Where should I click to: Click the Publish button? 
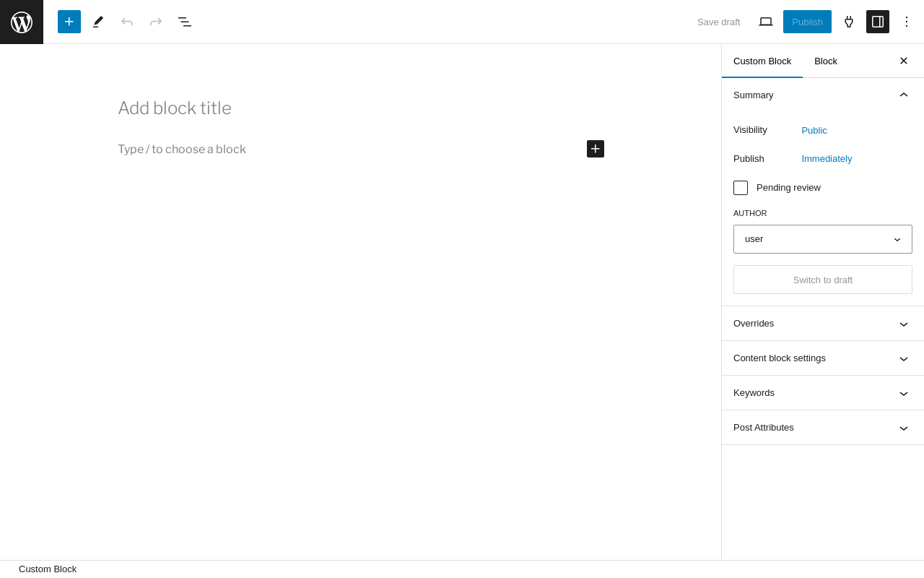(807, 22)
